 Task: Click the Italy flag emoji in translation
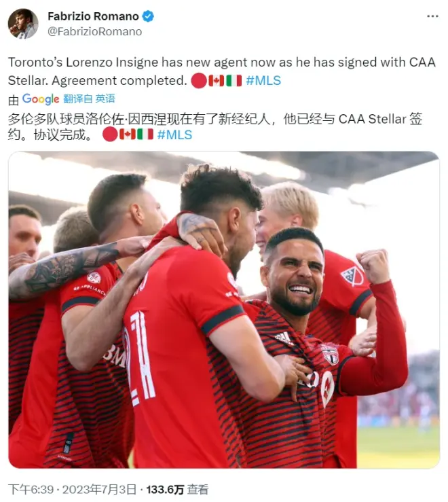click(x=145, y=135)
